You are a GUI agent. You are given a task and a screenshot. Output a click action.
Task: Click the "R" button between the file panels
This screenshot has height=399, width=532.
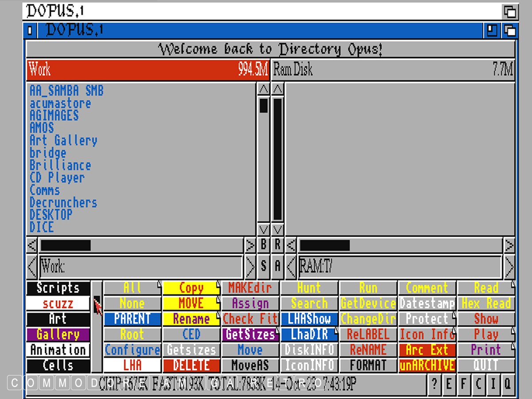tap(278, 245)
